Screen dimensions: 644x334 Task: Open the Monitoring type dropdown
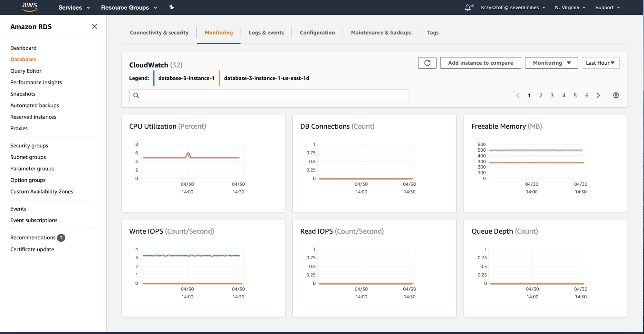coord(551,63)
